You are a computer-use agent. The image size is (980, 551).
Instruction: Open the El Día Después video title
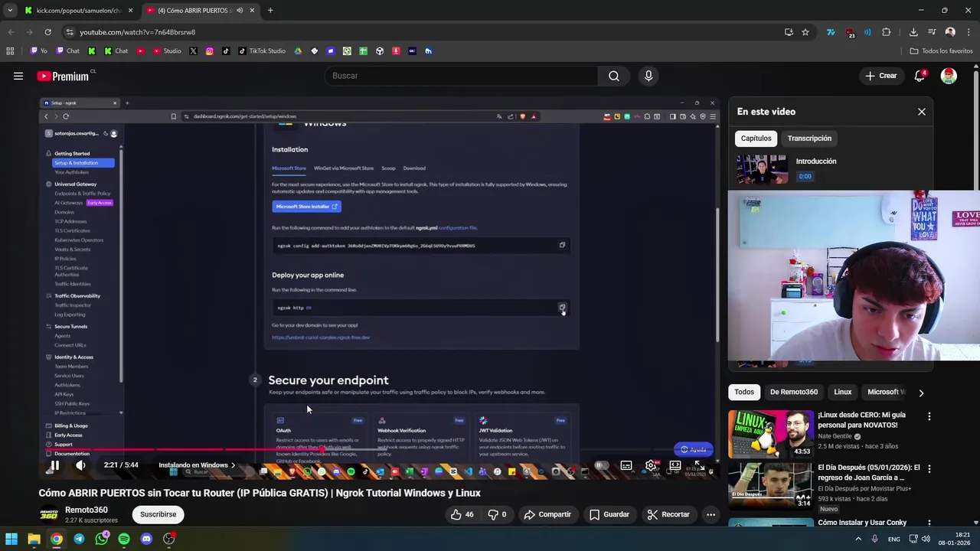(x=869, y=472)
